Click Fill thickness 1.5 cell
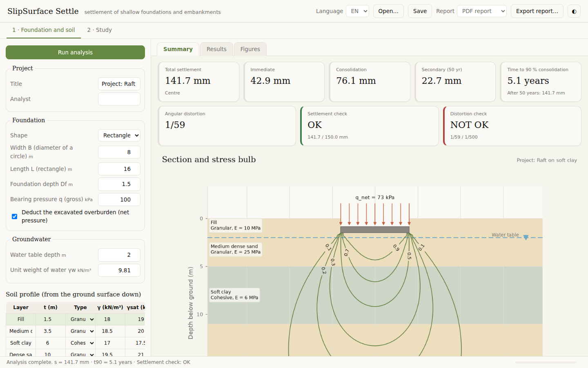 pos(51,319)
